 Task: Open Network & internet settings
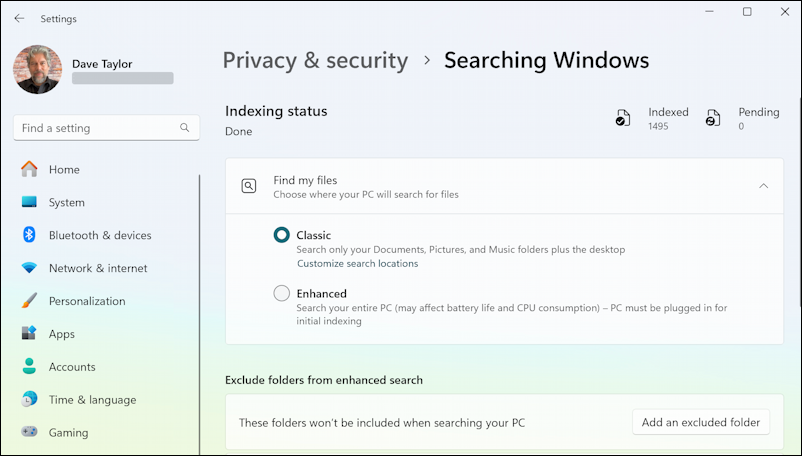pos(98,268)
